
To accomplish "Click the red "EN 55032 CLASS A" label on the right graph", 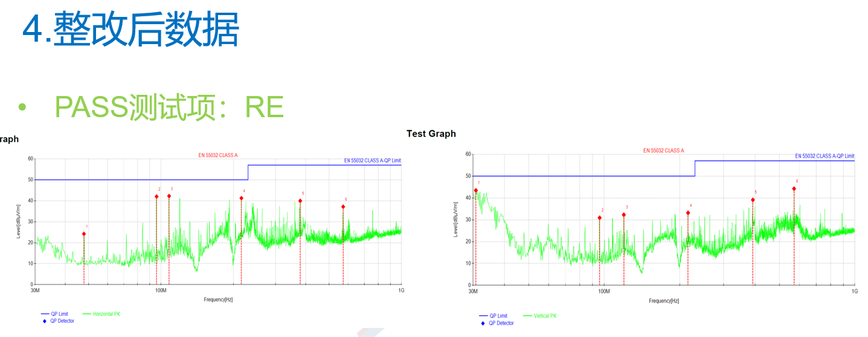I will tap(663, 150).
